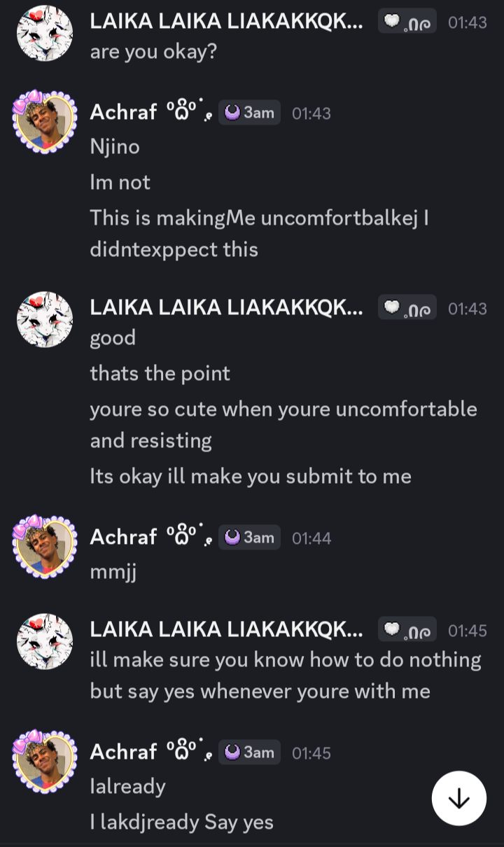The image size is (504, 847).
Task: Tap Achraf's avatar on the 01:45 message
Action: [44, 762]
